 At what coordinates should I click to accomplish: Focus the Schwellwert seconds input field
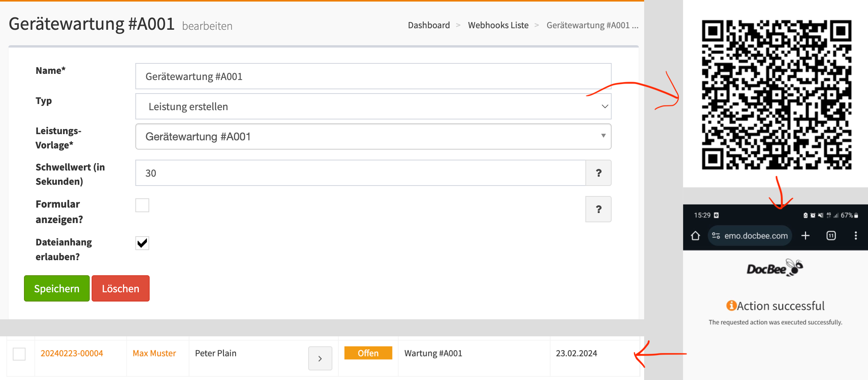[x=360, y=173]
